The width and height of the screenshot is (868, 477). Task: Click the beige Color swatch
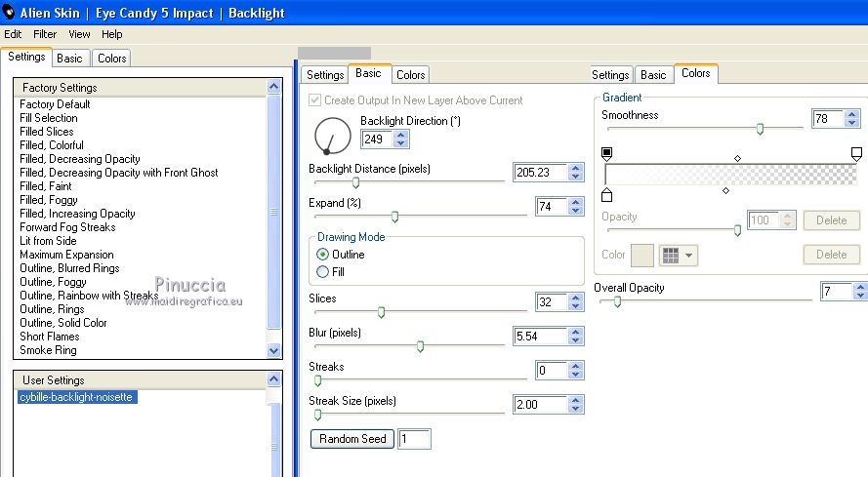coord(642,256)
